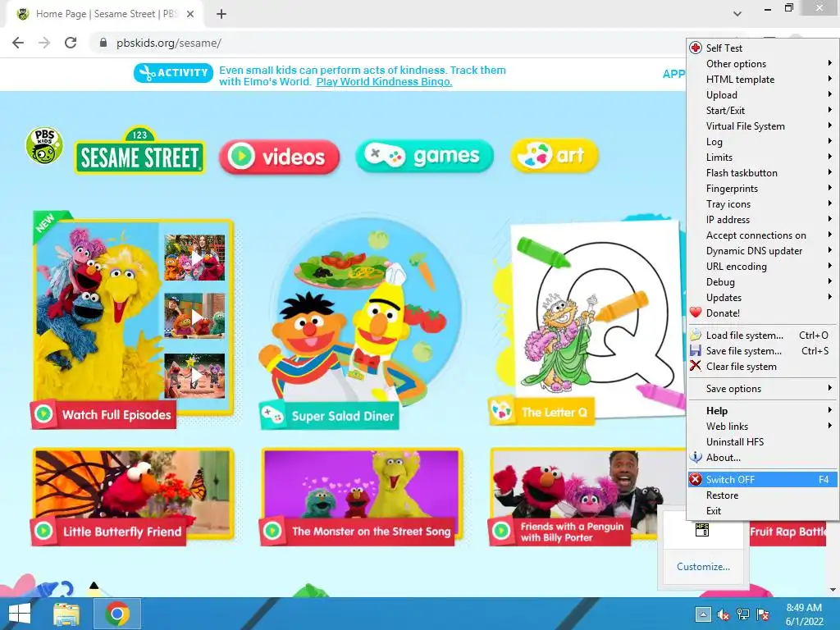This screenshot has width=840, height=630.
Task: Click the ACTIVITY badge in the banner
Action: coord(173,73)
